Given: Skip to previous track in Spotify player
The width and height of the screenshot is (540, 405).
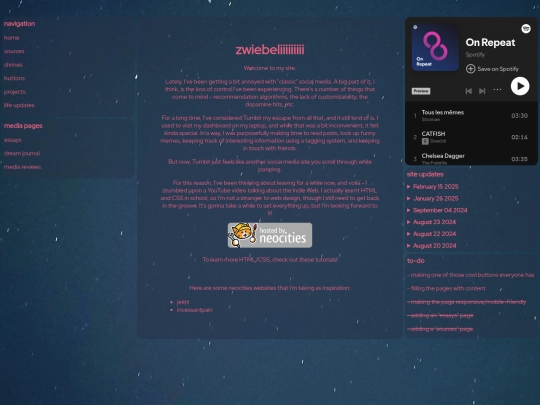Looking at the screenshot, I should (468, 91).
